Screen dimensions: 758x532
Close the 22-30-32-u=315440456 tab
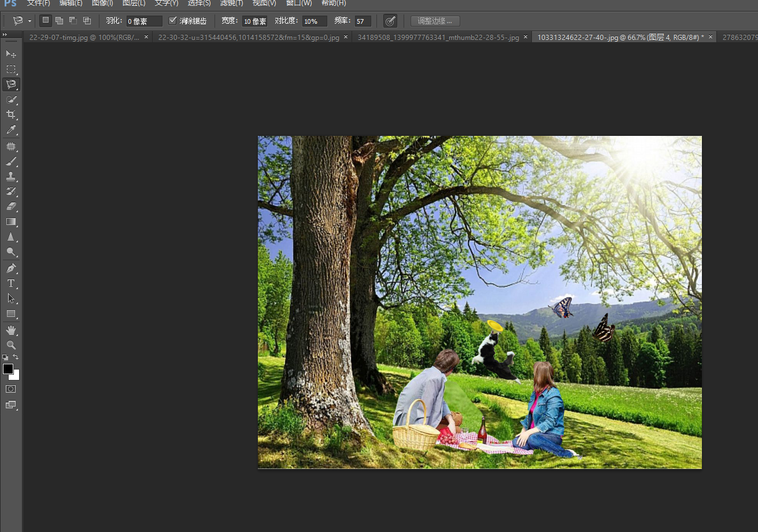(346, 37)
